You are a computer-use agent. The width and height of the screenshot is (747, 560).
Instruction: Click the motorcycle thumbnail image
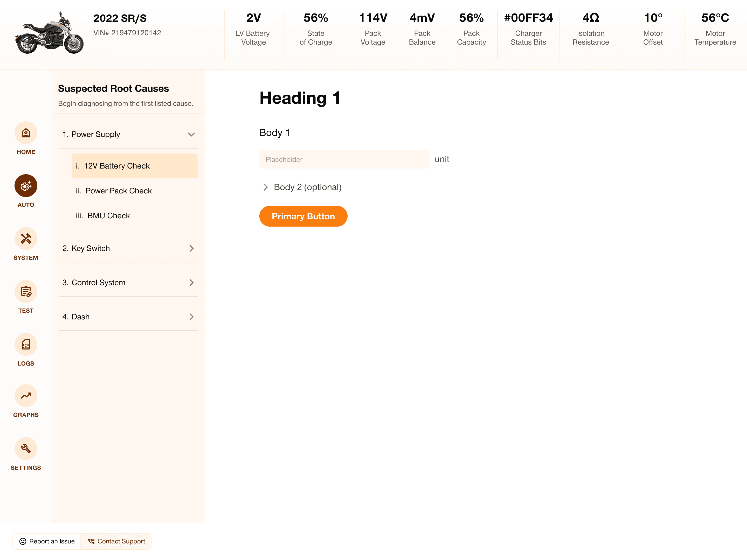[x=49, y=33]
